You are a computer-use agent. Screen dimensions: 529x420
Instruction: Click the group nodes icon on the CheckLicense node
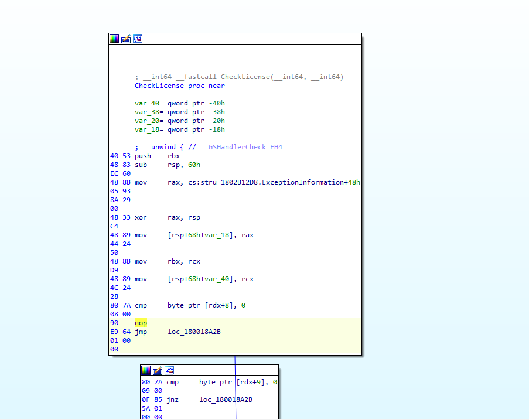point(138,39)
